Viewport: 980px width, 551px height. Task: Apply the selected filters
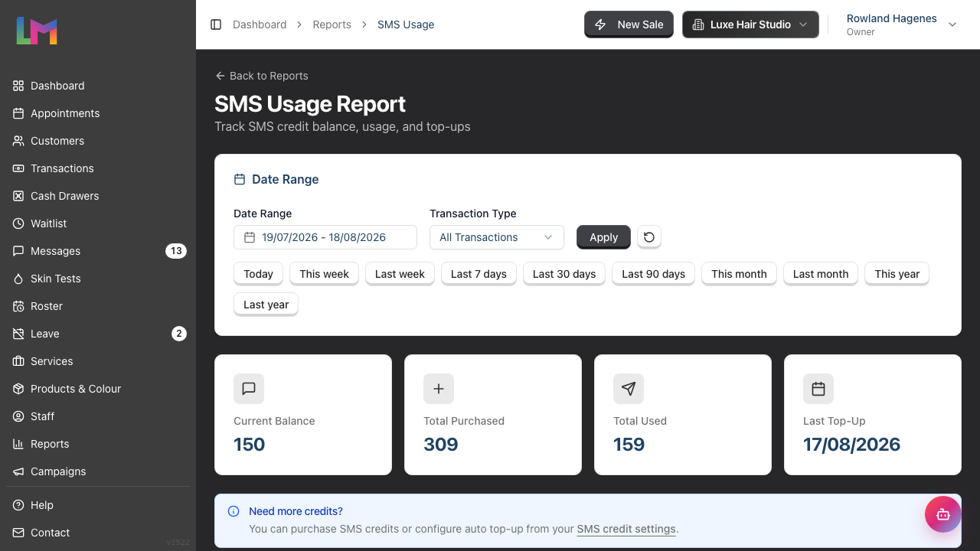[x=603, y=237]
